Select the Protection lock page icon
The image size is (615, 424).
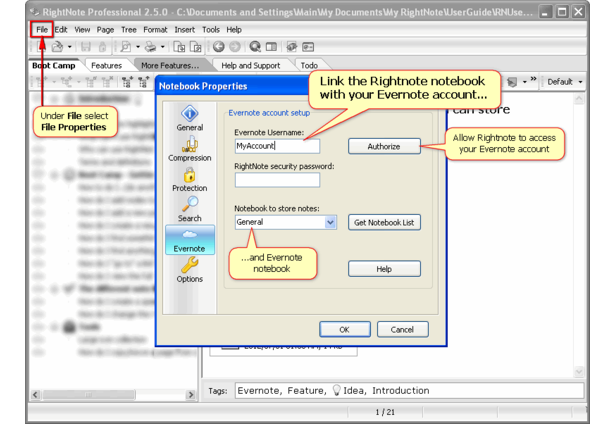pyautogui.click(x=189, y=179)
